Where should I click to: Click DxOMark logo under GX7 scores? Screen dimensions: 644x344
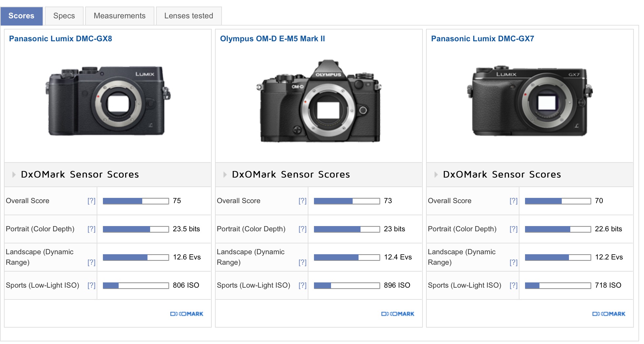(x=609, y=314)
